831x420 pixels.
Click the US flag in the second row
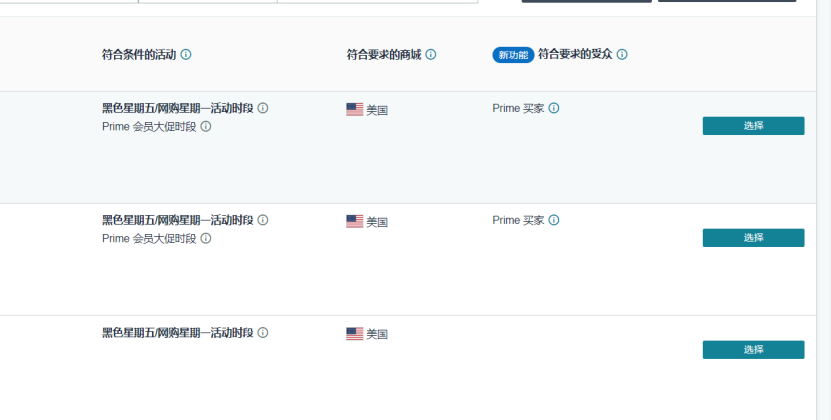[x=355, y=221]
